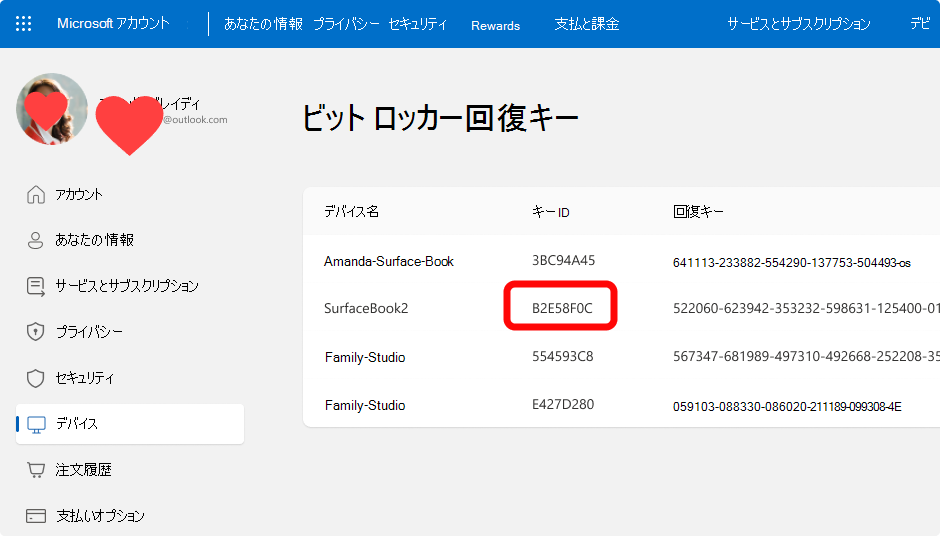Click the ビット ロッカー回復キー page heading
Viewport: 940px width, 536px height.
tap(440, 118)
